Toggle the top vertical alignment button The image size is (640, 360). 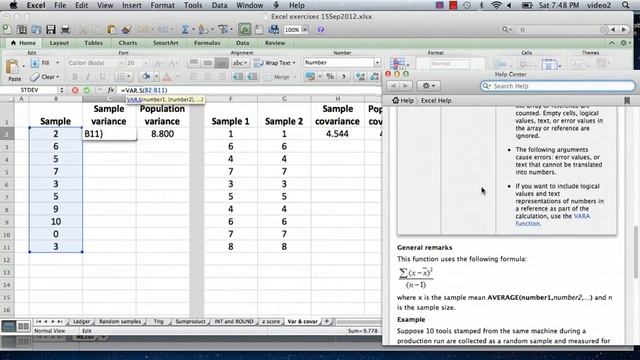[x=194, y=63]
